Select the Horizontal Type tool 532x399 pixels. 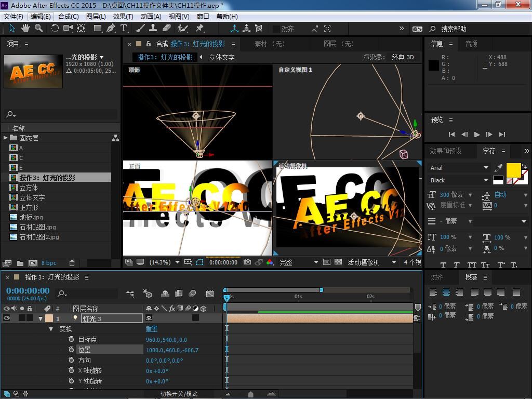124,29
